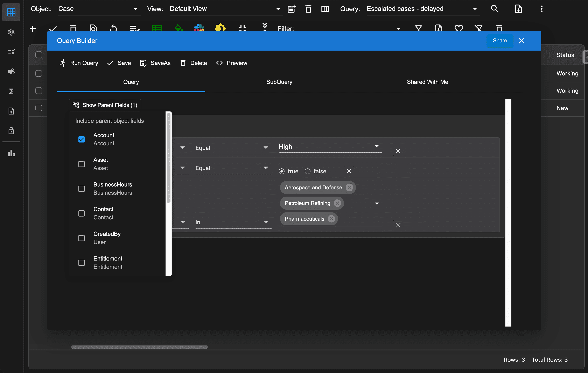Click the grid view icon in sidebar

(11, 12)
